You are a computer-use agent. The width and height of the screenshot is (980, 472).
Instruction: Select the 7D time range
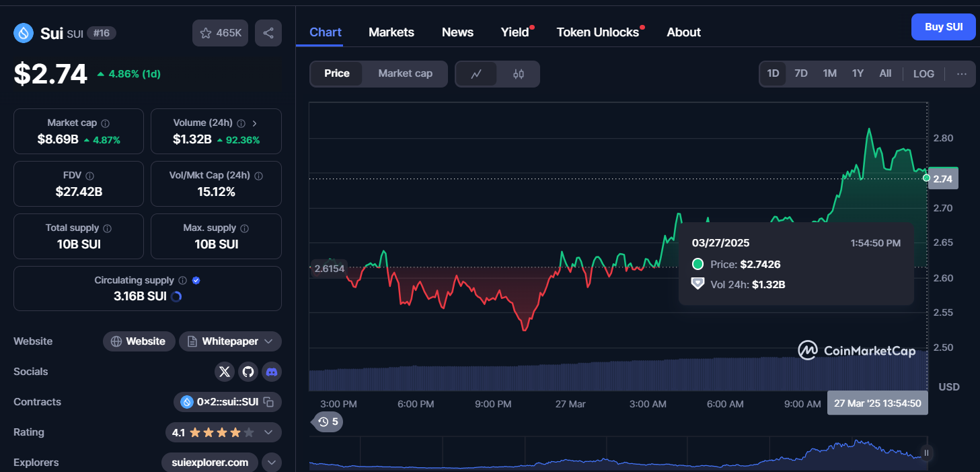800,73
